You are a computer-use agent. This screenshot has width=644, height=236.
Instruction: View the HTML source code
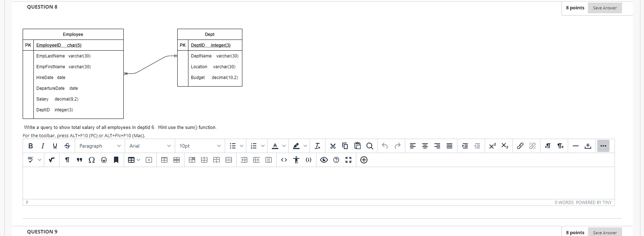(x=284, y=160)
